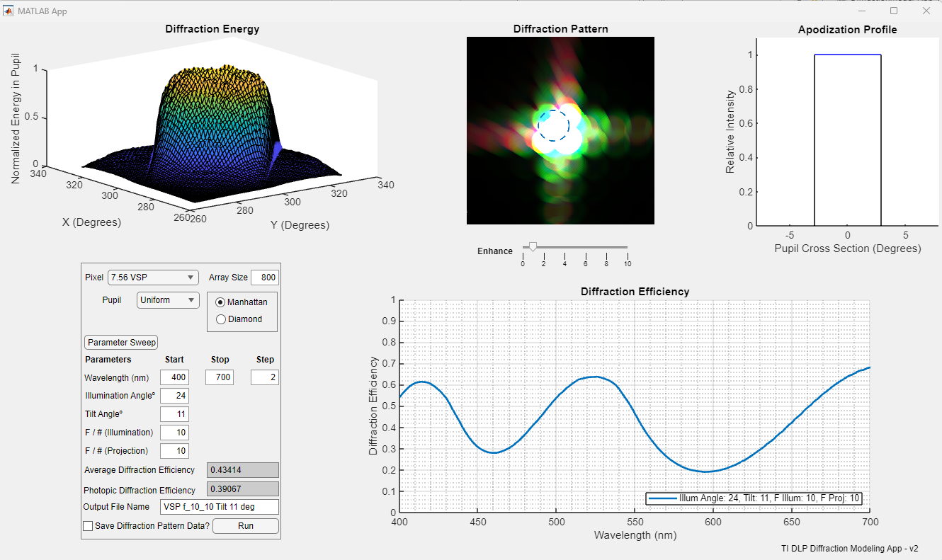Click the Wavelength Stop field showing 700
The height and width of the screenshot is (560, 942).
(x=220, y=378)
